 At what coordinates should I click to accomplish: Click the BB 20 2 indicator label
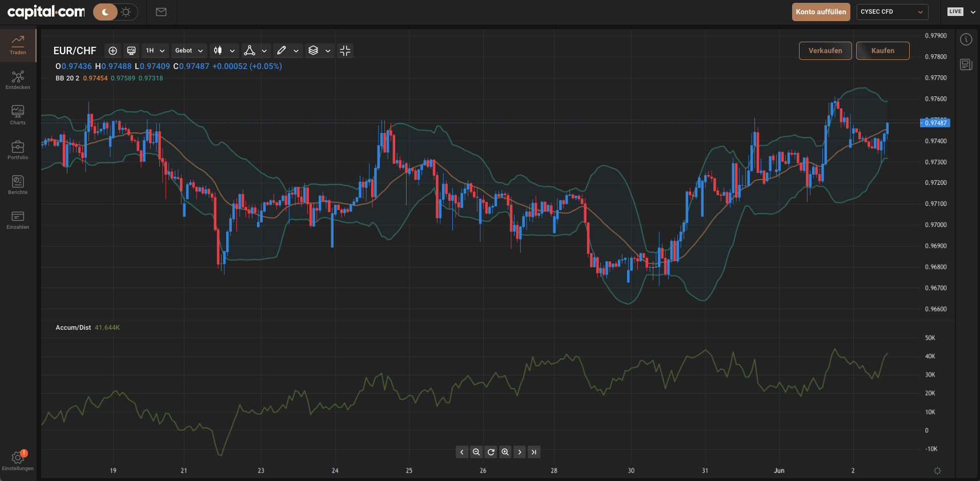[x=67, y=78]
